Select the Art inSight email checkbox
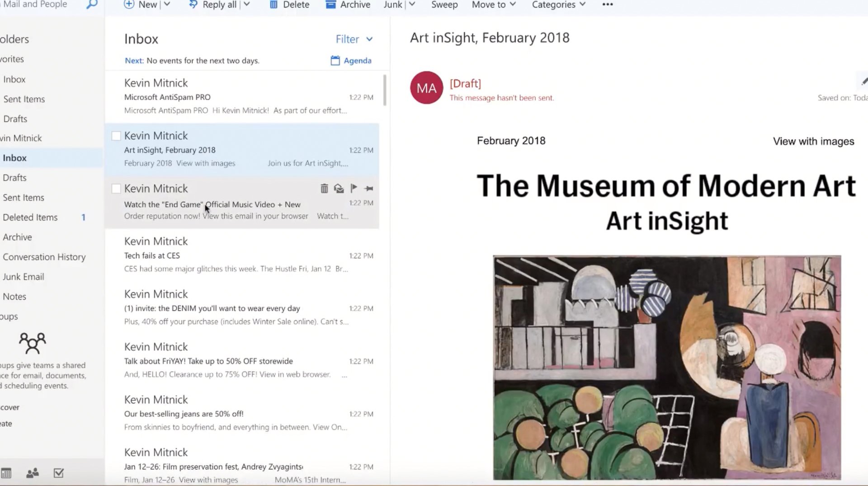 (x=116, y=136)
